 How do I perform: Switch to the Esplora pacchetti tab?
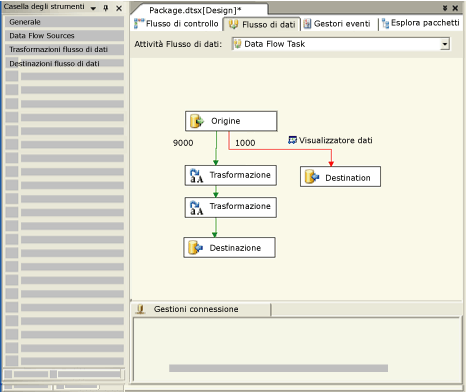pos(421,23)
